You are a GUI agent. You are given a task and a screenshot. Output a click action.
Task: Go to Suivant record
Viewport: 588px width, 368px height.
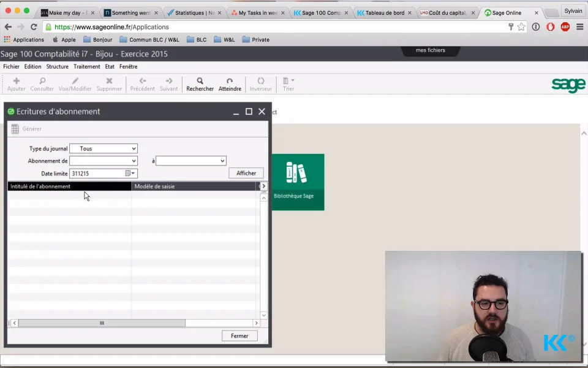pos(169,81)
